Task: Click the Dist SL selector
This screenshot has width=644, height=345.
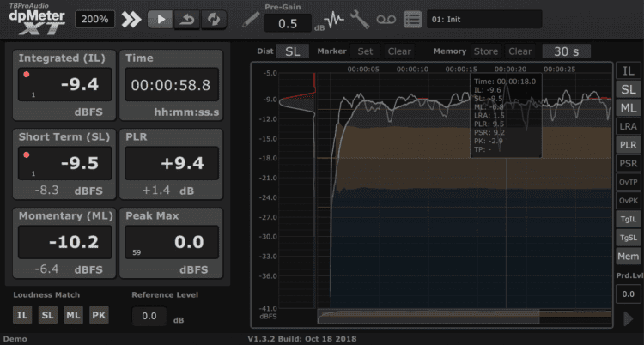Action: point(292,51)
